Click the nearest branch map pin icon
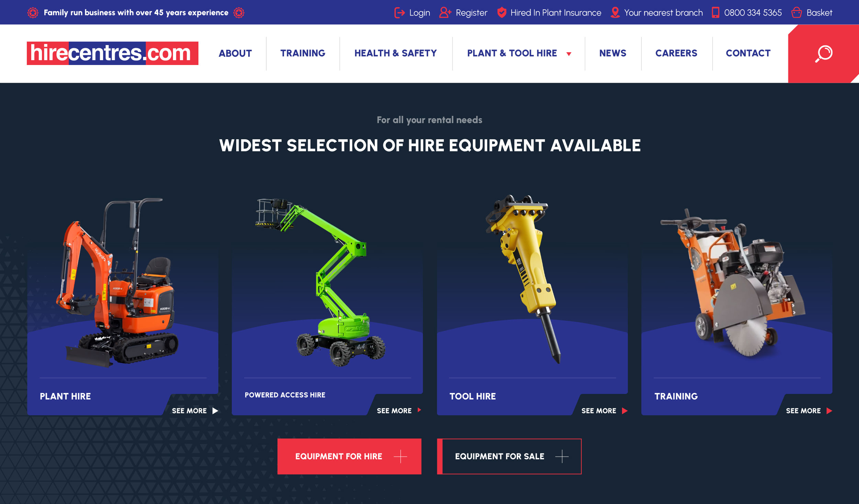The height and width of the screenshot is (504, 859). (x=615, y=13)
